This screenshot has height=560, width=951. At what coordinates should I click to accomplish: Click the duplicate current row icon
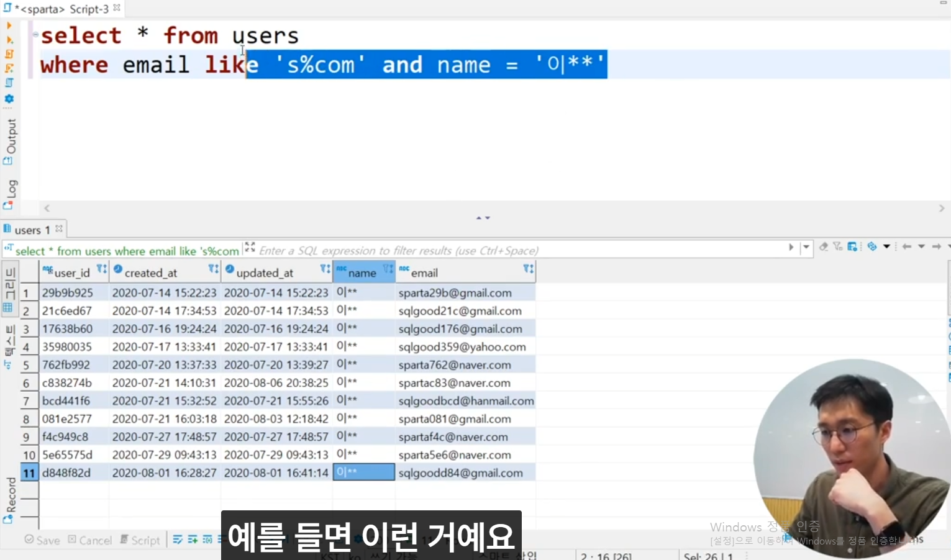(x=207, y=540)
